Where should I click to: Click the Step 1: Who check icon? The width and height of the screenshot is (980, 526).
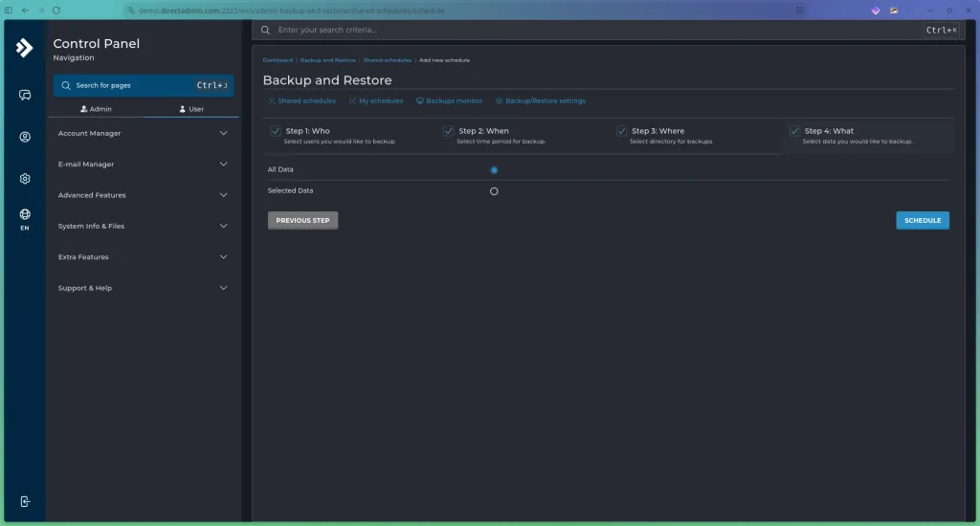(x=276, y=131)
